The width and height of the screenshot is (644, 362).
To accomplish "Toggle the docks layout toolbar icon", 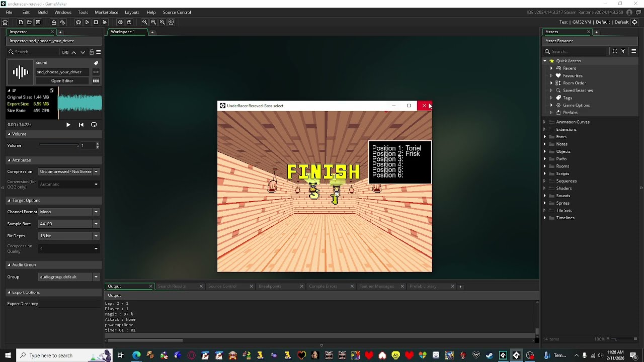I will point(171,22).
